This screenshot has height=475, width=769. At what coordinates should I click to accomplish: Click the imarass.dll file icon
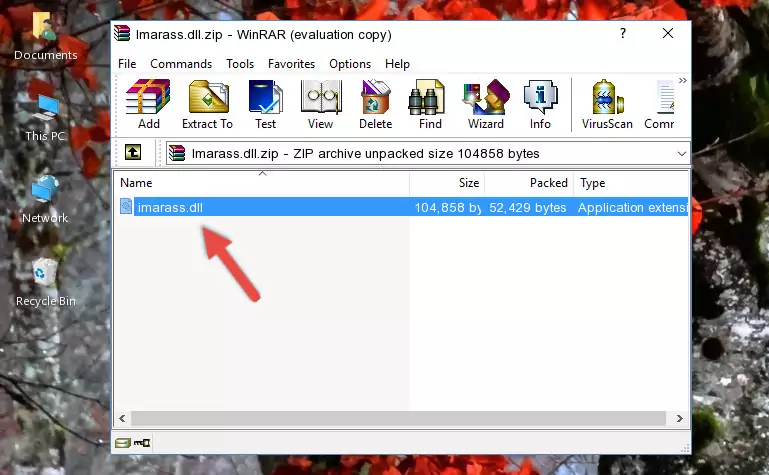(x=126, y=207)
